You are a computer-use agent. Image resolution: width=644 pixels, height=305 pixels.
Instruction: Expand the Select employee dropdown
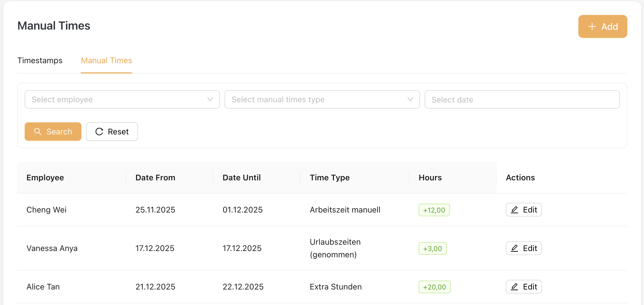pos(115,100)
